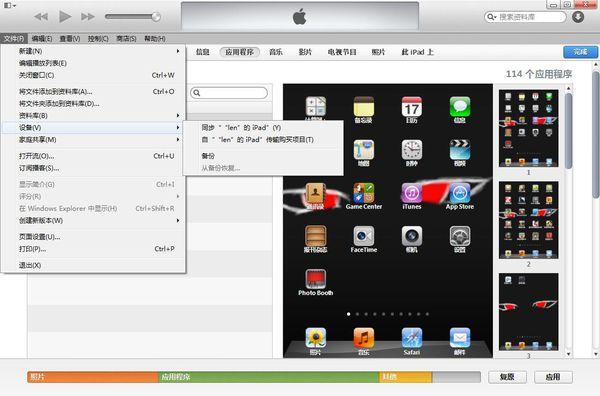Switch to the 音乐 tab
Screen dimensions: 600x396
click(x=276, y=52)
